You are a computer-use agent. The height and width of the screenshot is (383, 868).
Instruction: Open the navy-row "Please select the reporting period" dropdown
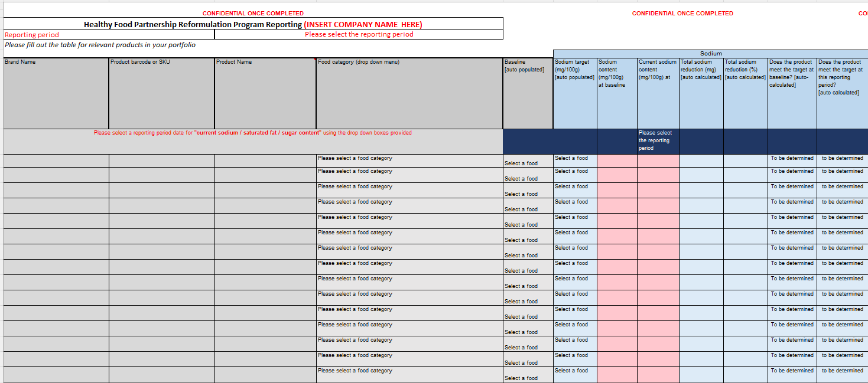658,141
